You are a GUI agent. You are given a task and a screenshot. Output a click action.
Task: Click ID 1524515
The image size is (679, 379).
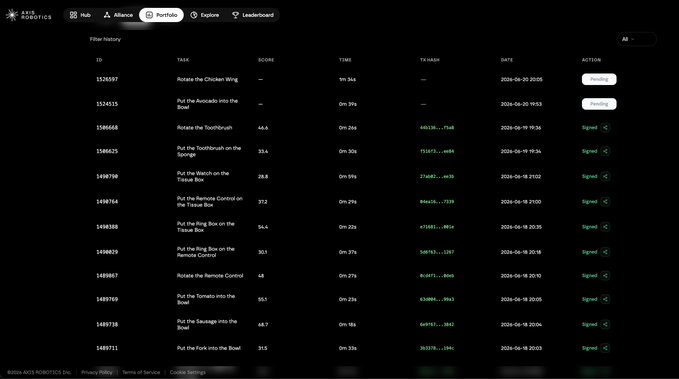tap(107, 104)
